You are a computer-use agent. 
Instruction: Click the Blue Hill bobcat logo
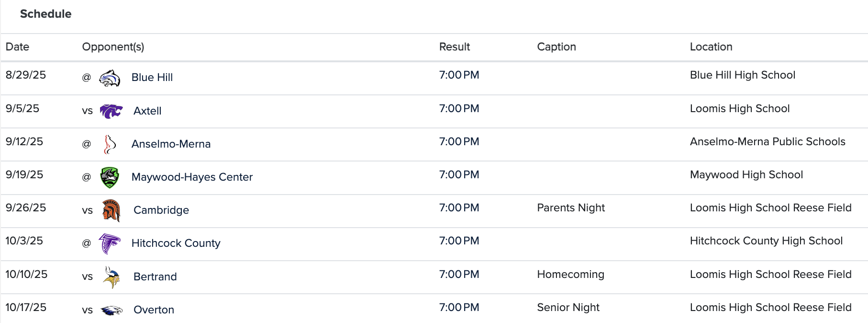110,78
